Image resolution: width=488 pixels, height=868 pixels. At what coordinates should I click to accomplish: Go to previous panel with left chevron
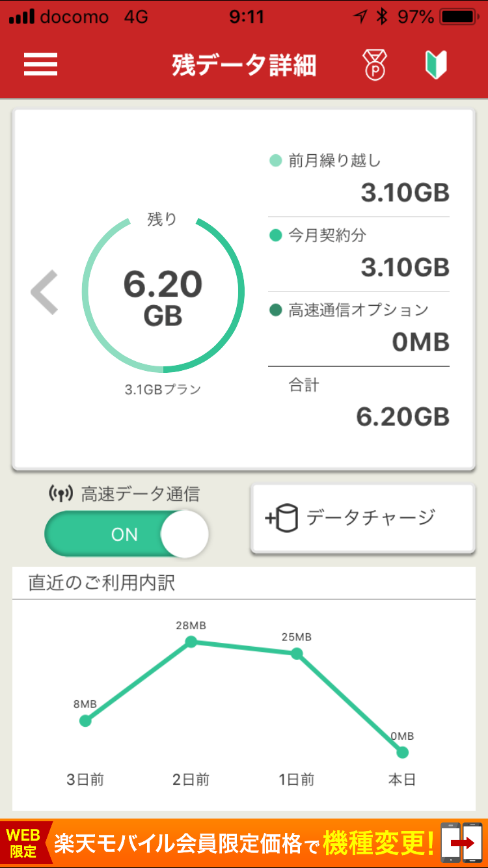[45, 292]
